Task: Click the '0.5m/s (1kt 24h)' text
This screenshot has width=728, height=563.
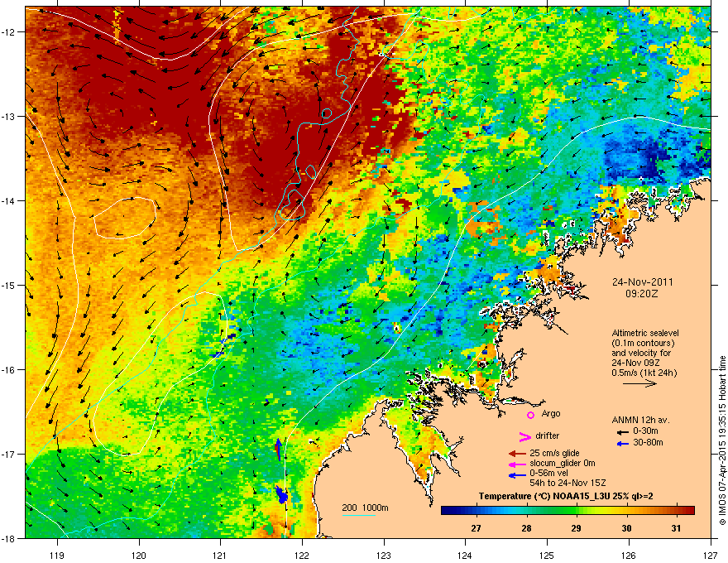Action: [x=644, y=373]
